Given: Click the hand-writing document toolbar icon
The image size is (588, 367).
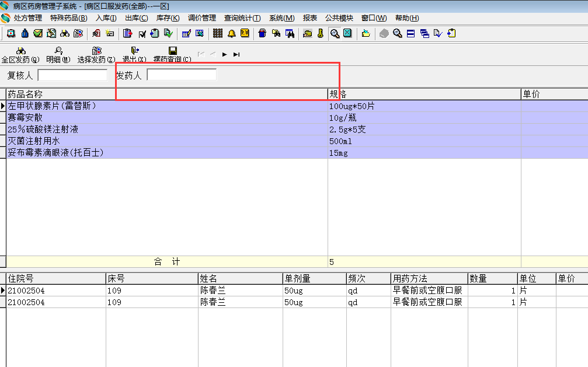Looking at the screenshot, I should point(51,33).
